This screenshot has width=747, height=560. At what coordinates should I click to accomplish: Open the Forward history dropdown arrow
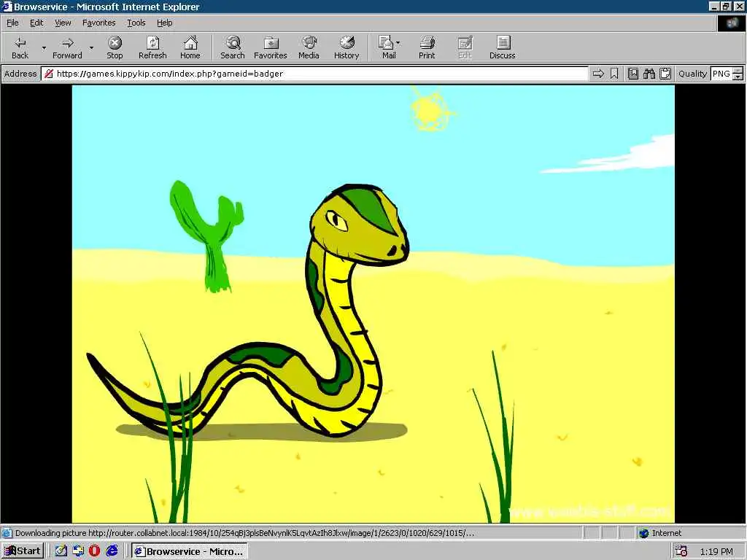tap(91, 47)
